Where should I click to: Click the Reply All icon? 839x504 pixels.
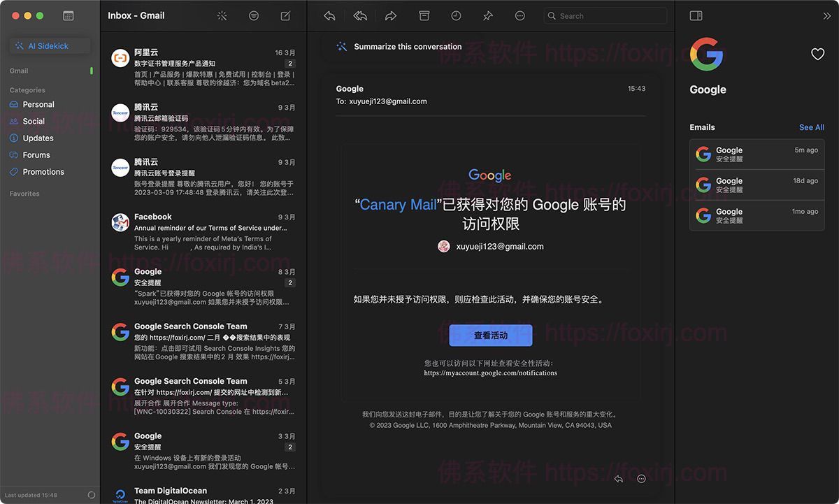(359, 15)
